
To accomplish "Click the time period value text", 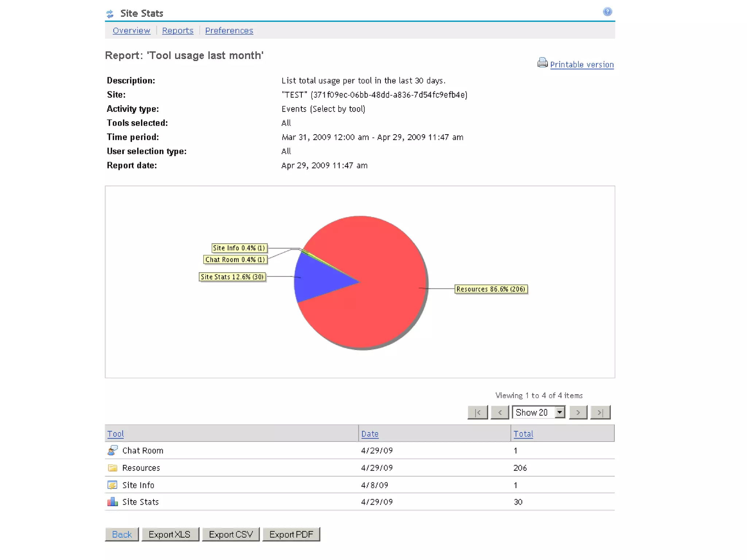I will click(372, 137).
